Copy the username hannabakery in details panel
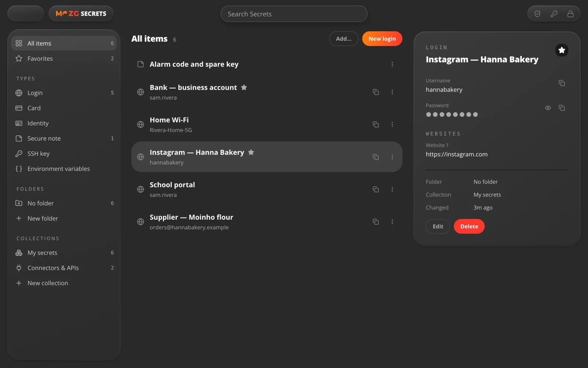The height and width of the screenshot is (368, 588). pyautogui.click(x=562, y=83)
